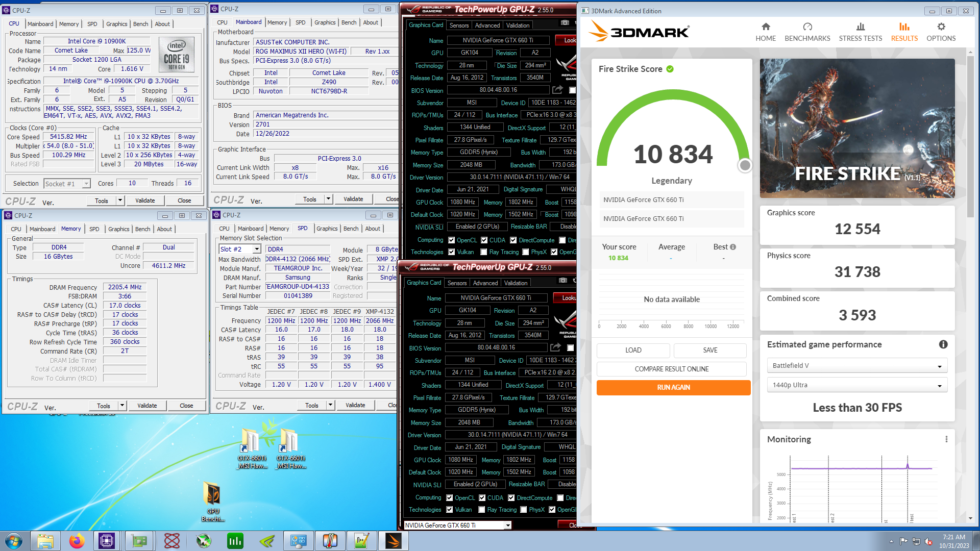Screen dimensions: 980x551
Task: Open Advanced tab in bottom GPU-Z
Action: pyautogui.click(x=485, y=283)
